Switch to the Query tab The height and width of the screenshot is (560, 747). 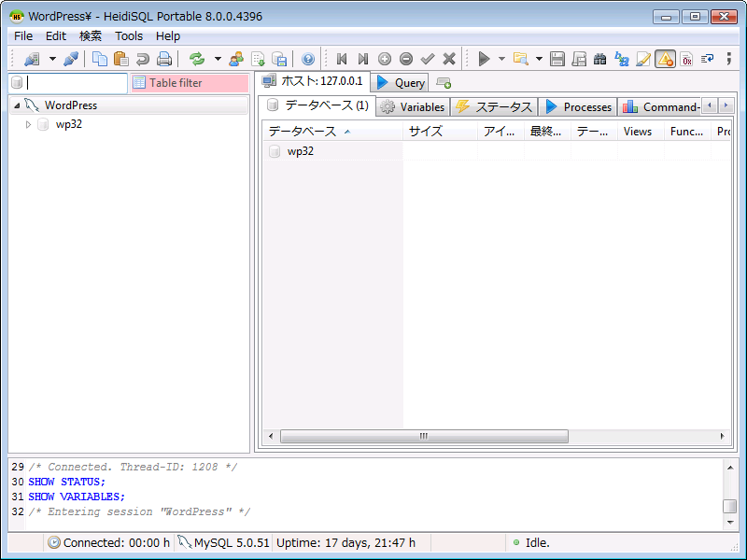click(401, 83)
